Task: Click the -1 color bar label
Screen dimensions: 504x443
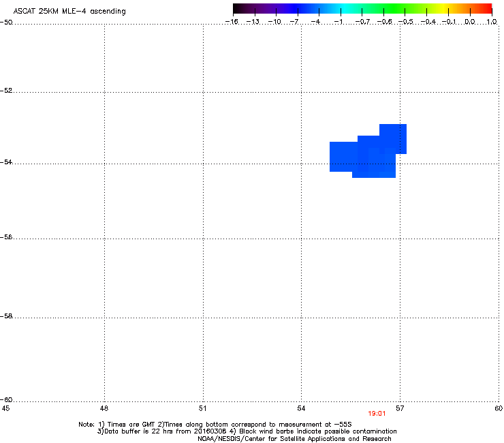Action: tap(338, 22)
